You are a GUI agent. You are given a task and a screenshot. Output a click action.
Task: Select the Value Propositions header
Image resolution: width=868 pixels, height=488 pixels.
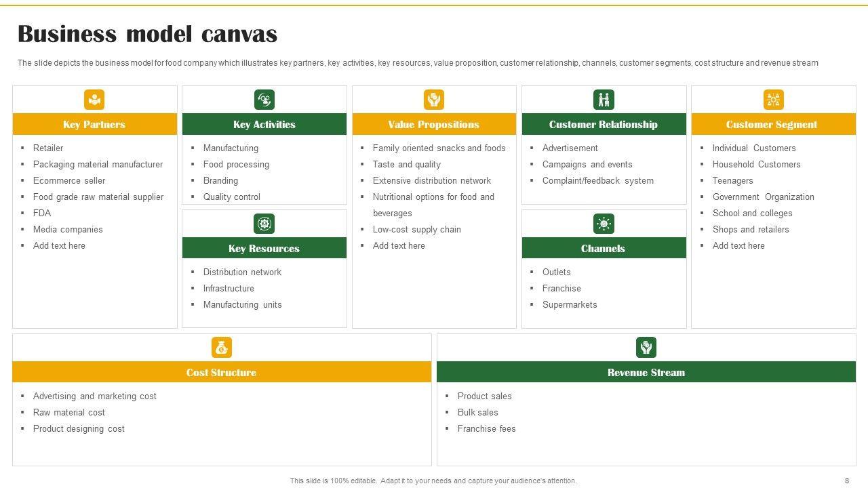[x=434, y=124]
